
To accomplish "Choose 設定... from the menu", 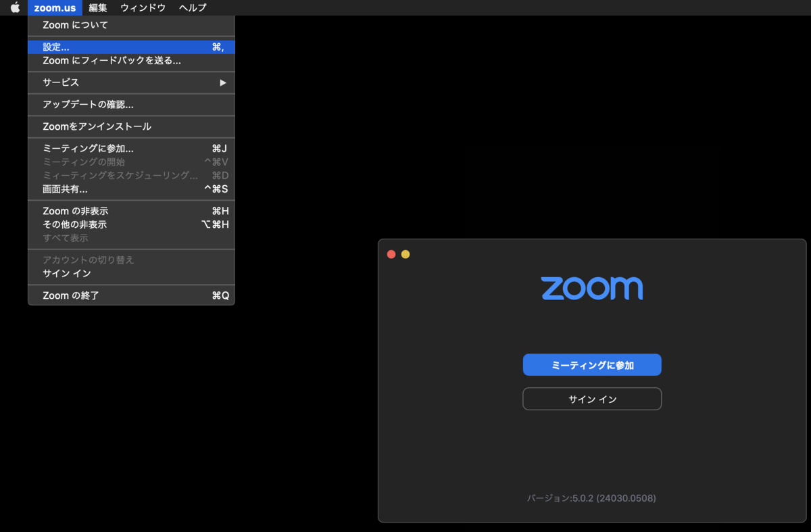I will [131, 47].
